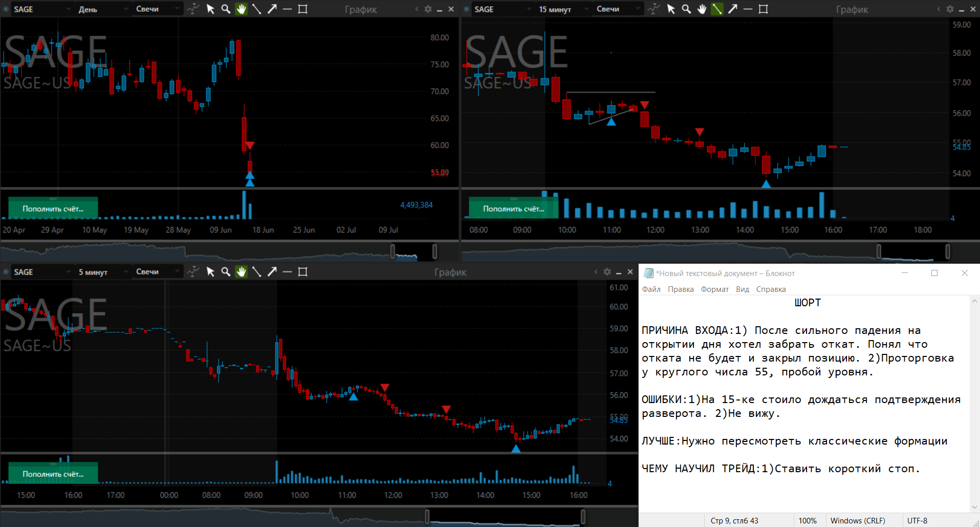Select the horizontal line tool in the 5-minute chart
Image resolution: width=980 pixels, height=527 pixels.
coord(288,272)
